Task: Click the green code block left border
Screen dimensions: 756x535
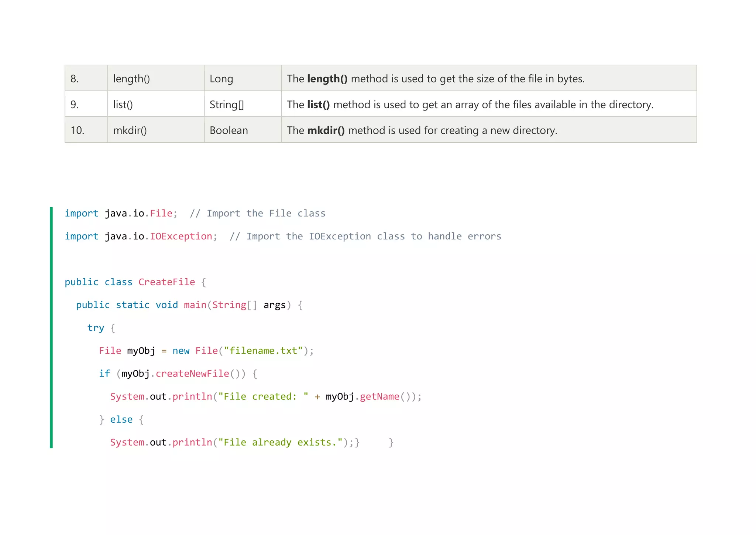Action: [51, 327]
